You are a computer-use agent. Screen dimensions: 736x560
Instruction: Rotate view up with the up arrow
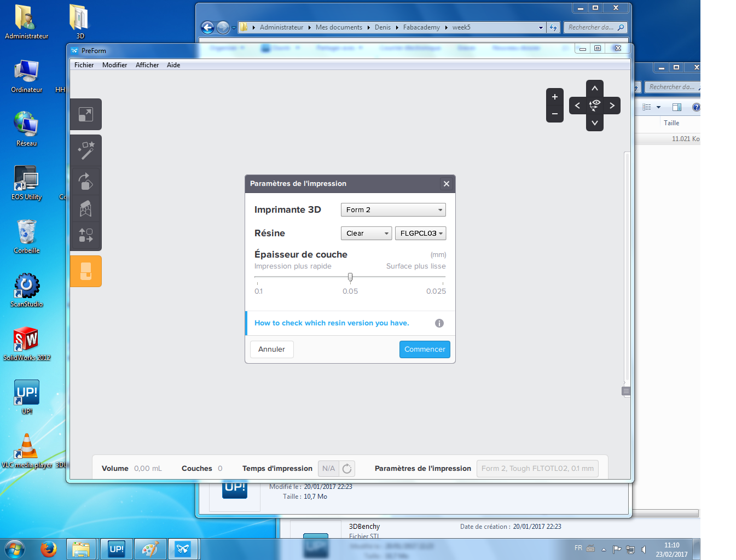click(x=595, y=89)
